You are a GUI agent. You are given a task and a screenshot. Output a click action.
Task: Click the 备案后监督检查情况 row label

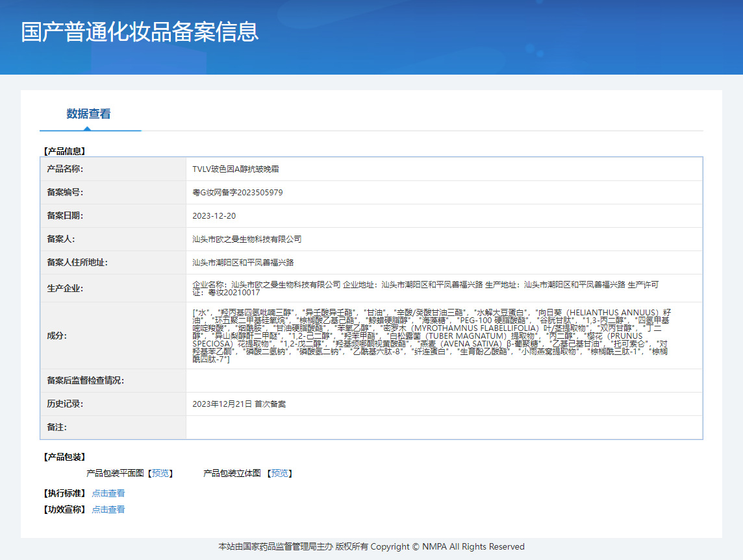pos(85,381)
